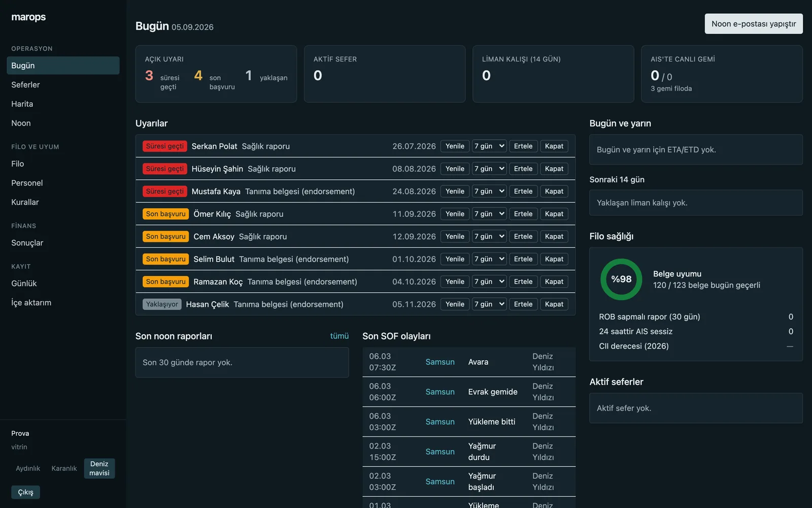Click Kapat for Selim Bulut

coord(554,259)
